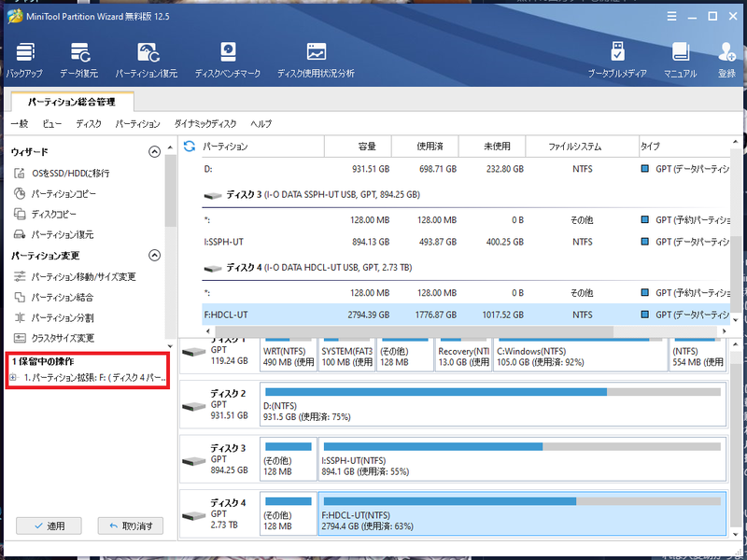Open the ディスク menu
This screenshot has height=560, width=747.
coord(89,124)
